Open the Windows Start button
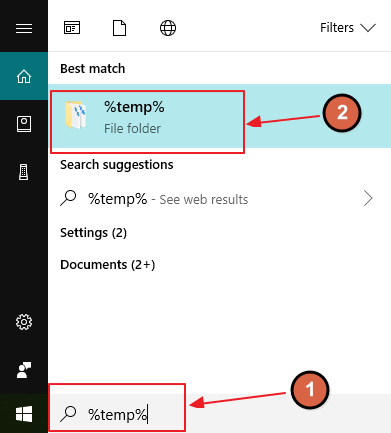The image size is (391, 433). point(24,414)
